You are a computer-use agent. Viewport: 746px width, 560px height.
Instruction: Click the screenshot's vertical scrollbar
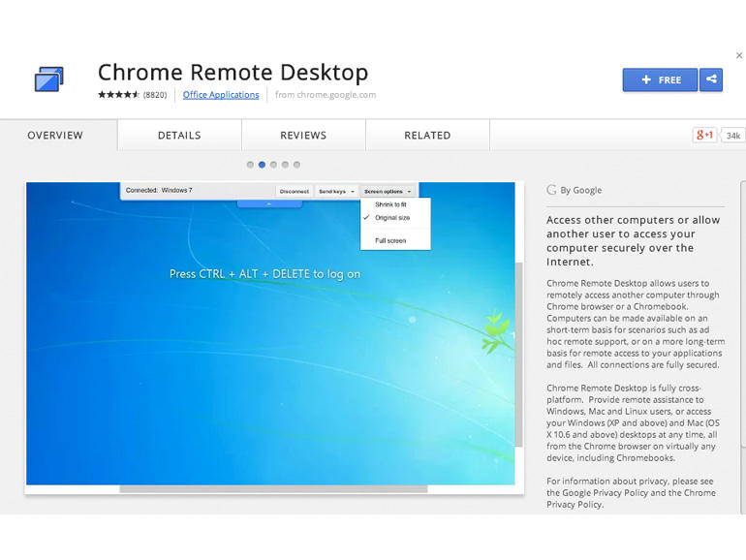(x=518, y=354)
